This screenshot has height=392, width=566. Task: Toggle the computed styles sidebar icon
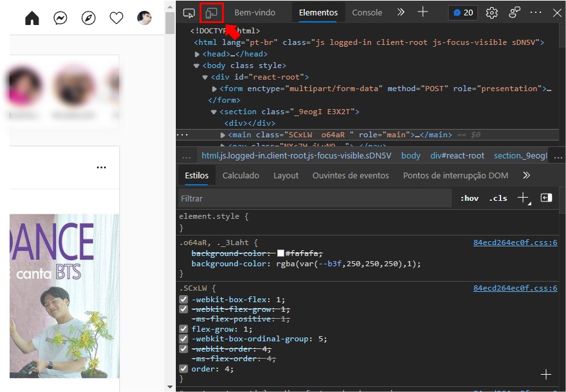click(546, 198)
